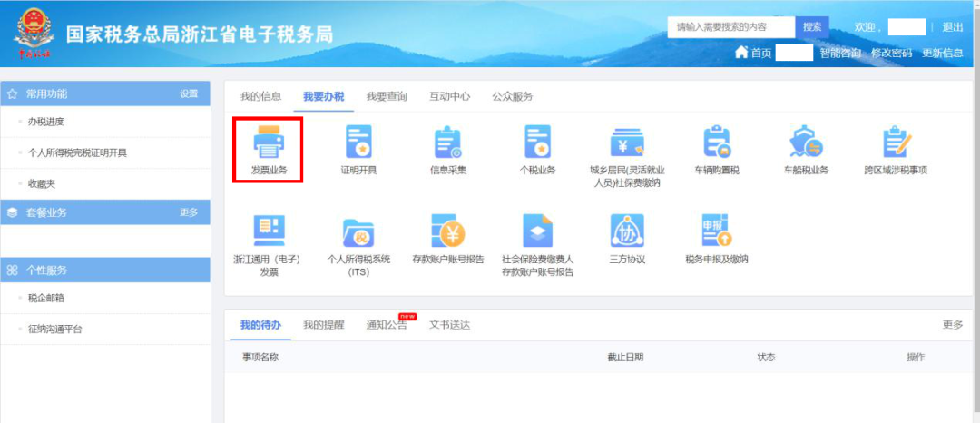Click the 截止日期 column header
This screenshot has height=423, width=980.
625,358
